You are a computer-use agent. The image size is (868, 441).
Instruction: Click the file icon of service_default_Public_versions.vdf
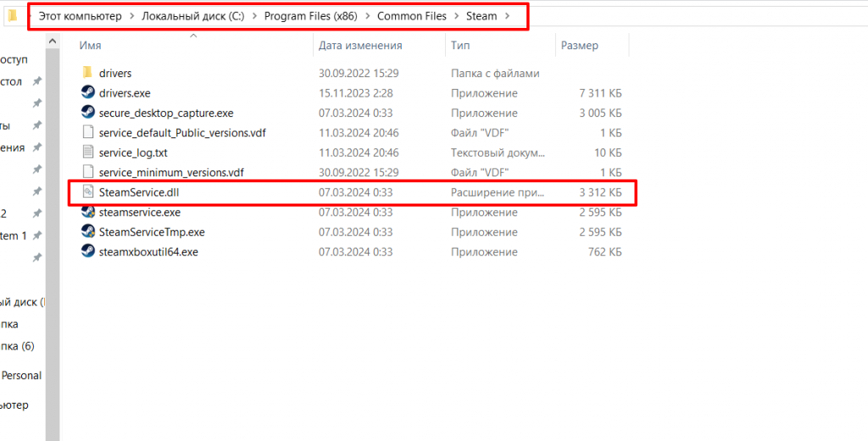click(87, 132)
